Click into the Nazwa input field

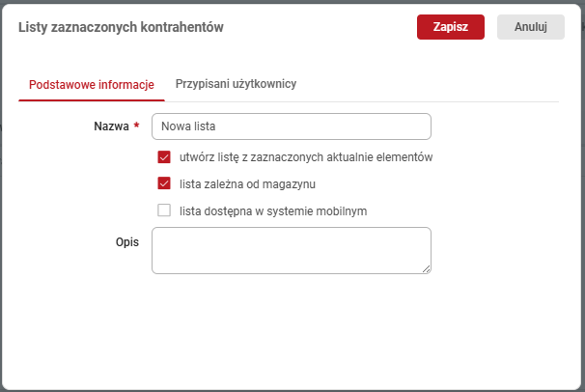(291, 126)
